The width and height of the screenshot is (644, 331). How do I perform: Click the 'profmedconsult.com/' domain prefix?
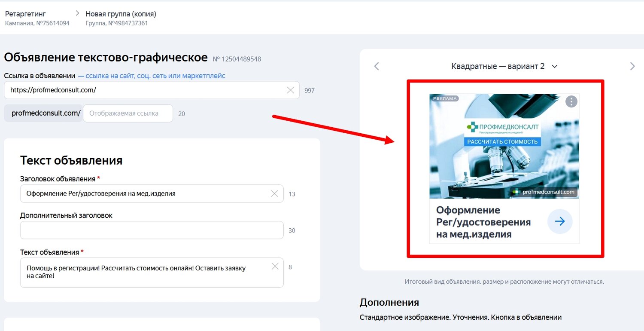43,113
